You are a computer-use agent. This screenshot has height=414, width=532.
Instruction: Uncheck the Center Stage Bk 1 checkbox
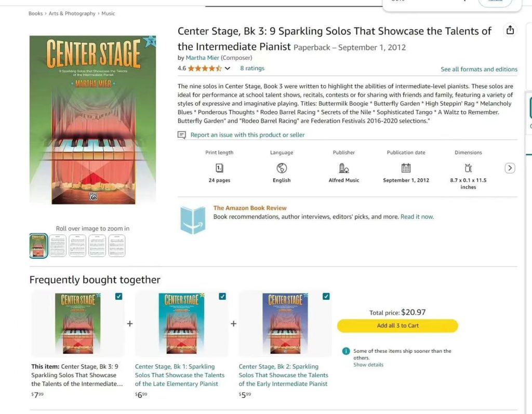(222, 296)
